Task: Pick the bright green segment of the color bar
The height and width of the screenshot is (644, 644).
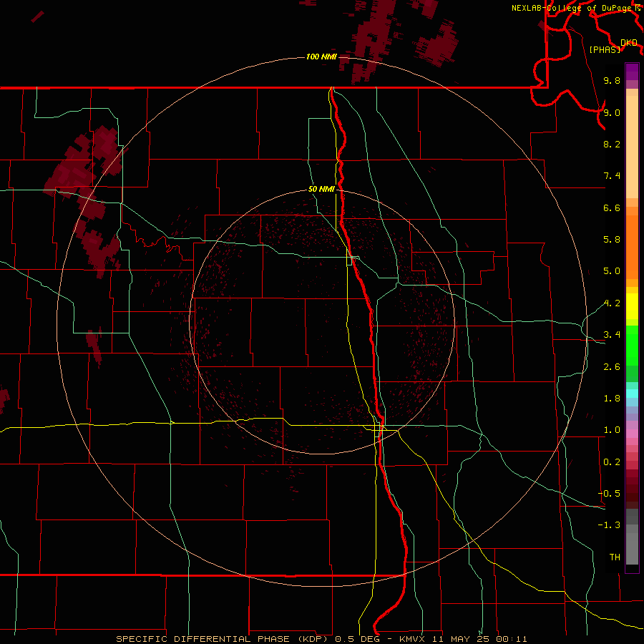Action: tap(632, 345)
